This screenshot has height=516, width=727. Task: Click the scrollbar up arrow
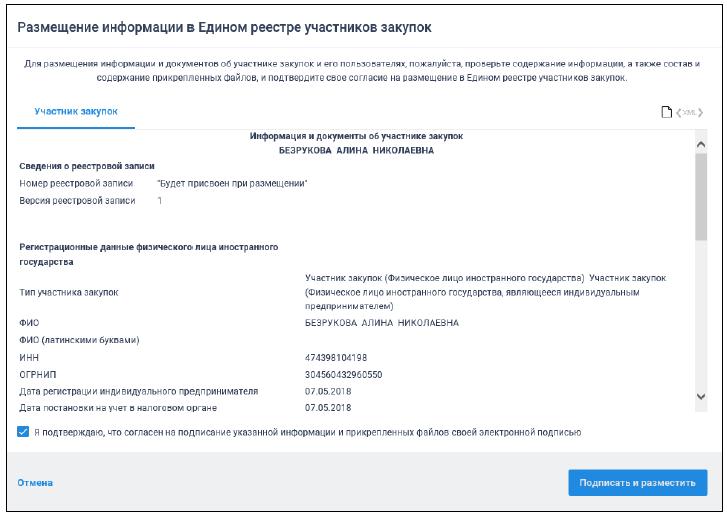click(700, 146)
